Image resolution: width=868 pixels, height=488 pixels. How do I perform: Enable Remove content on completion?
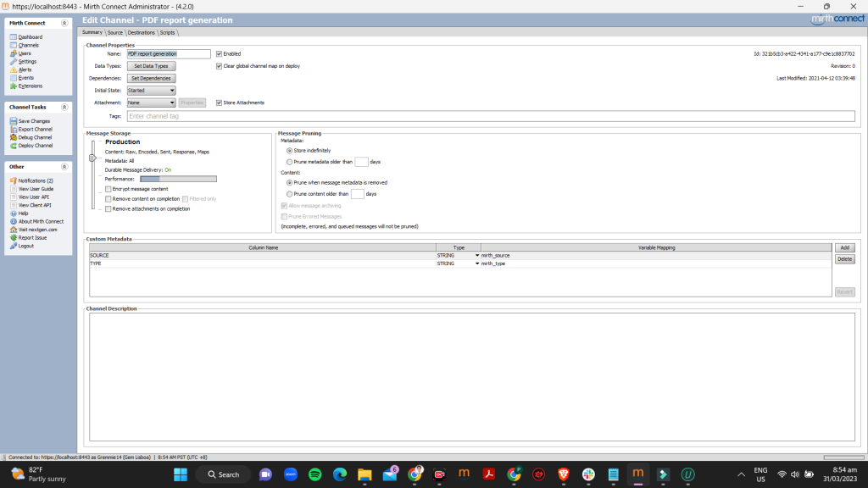pos(108,199)
